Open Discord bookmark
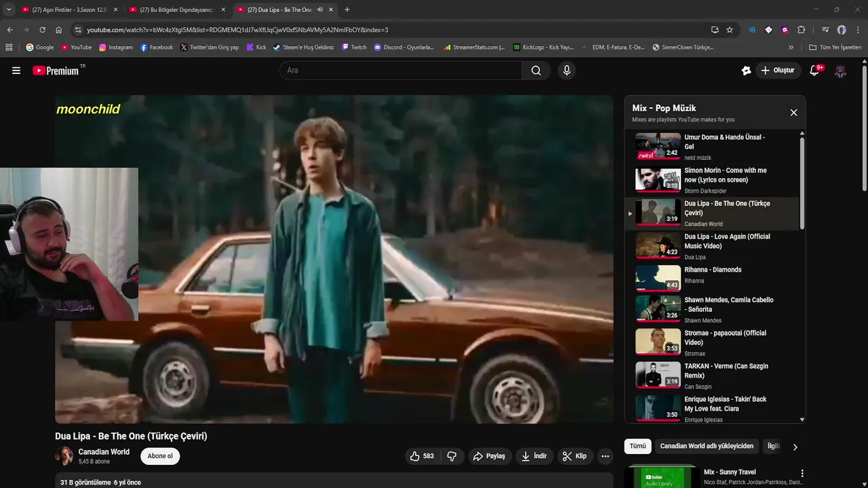 click(404, 47)
